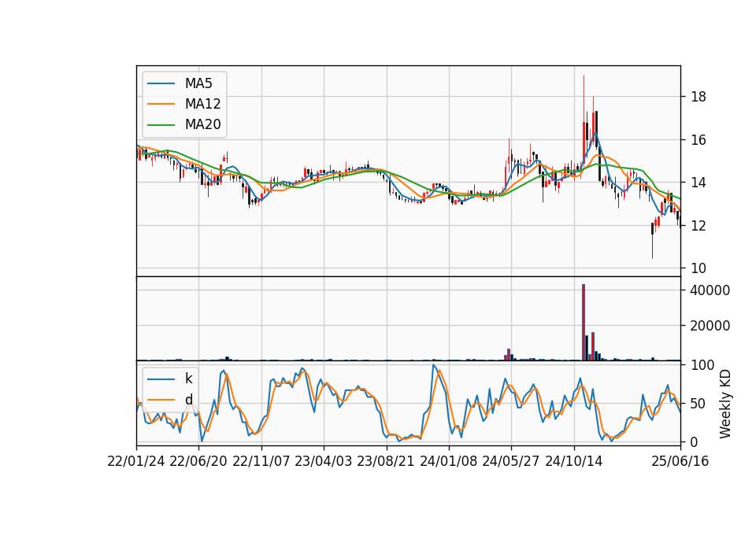Click the green MA20 legend line sample
This screenshot has width=756, height=543.
161,125
